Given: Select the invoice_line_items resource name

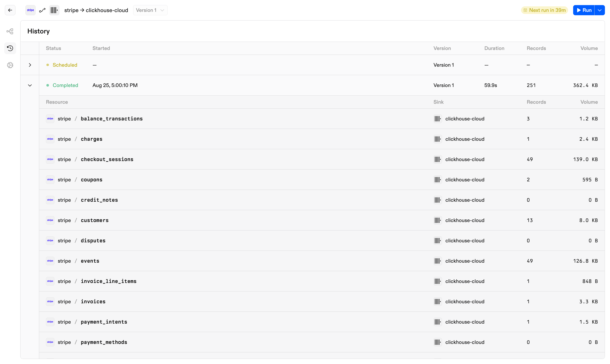Looking at the screenshot, I should 109,281.
